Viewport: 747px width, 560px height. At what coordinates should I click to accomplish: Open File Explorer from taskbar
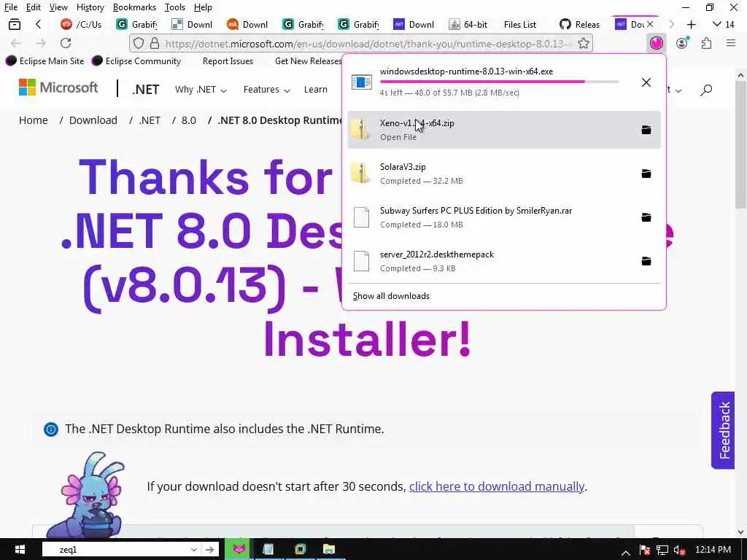(x=329, y=550)
